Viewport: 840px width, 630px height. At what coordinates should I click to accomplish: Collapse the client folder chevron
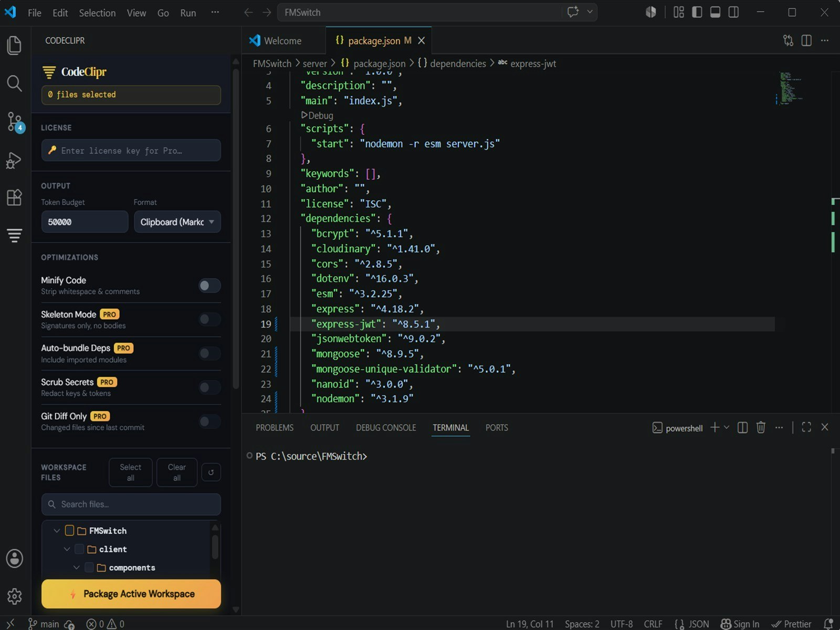click(67, 549)
